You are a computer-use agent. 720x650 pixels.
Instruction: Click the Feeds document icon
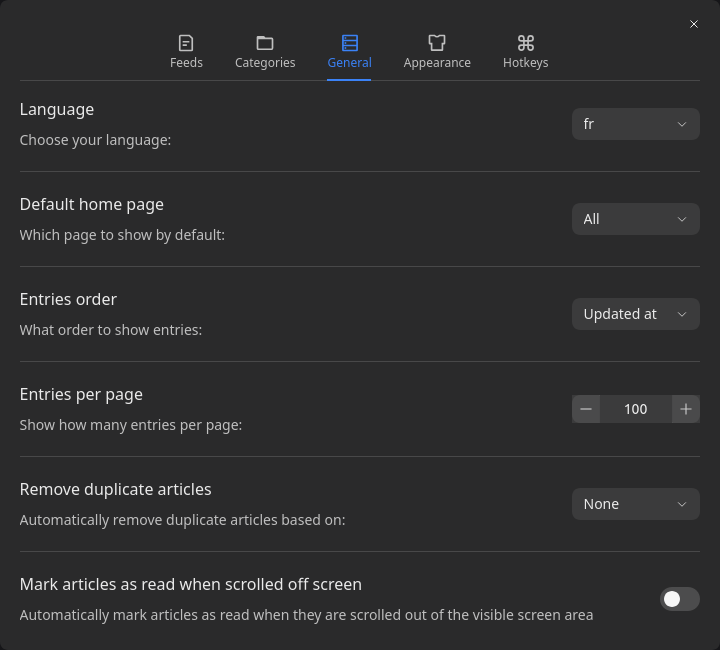[x=186, y=43]
